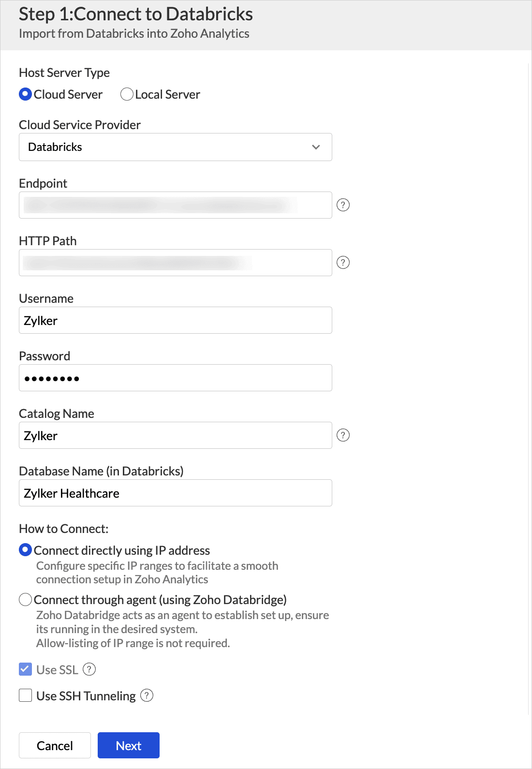Select the Cloud Server radio button

click(x=26, y=94)
